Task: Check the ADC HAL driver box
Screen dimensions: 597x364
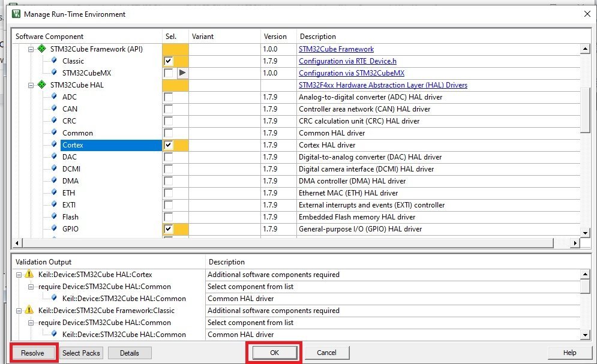Action: 168,97
